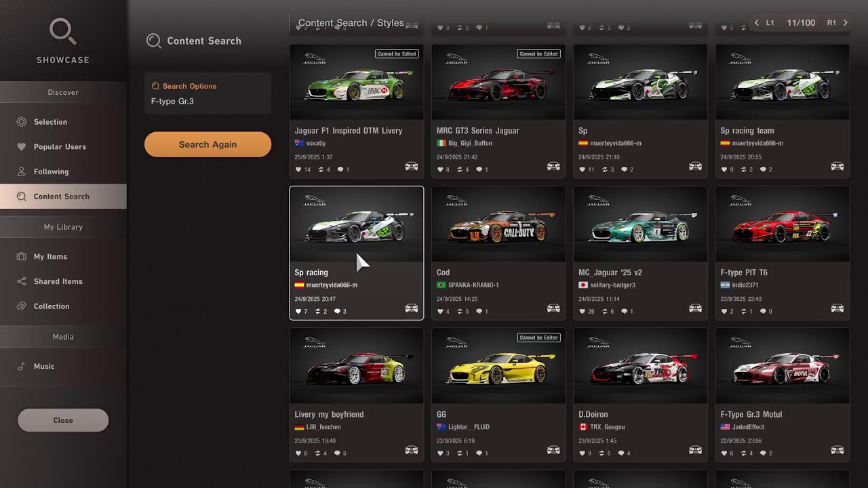Screen dimensions: 868x488
Task: Click the Showcase magnifier logo
Action: [63, 33]
